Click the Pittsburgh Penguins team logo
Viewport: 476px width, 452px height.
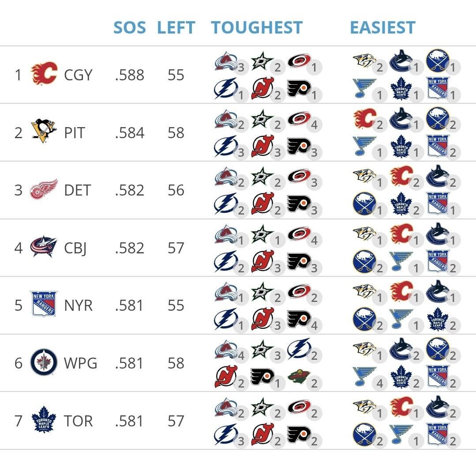[x=44, y=132]
